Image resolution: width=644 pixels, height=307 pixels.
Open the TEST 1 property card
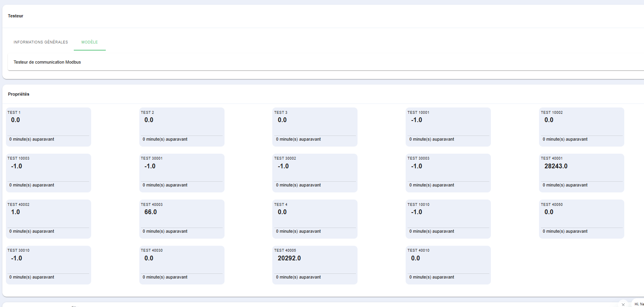tap(49, 127)
